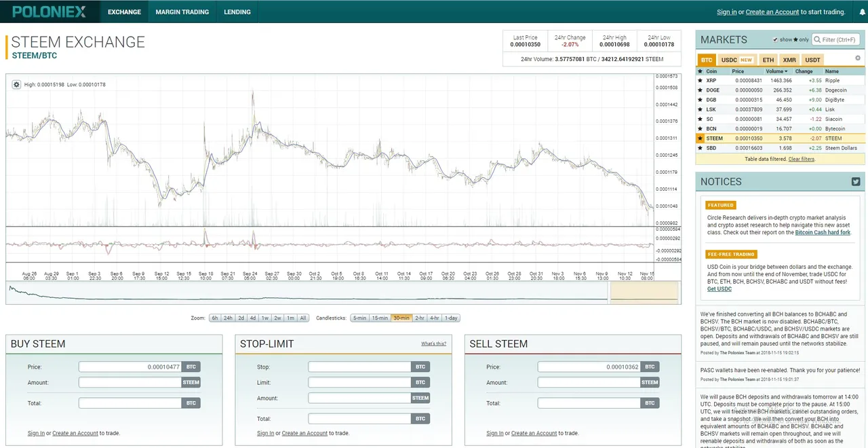Sort markets by Coin column
This screenshot has width=868, height=448.
pyautogui.click(x=711, y=71)
